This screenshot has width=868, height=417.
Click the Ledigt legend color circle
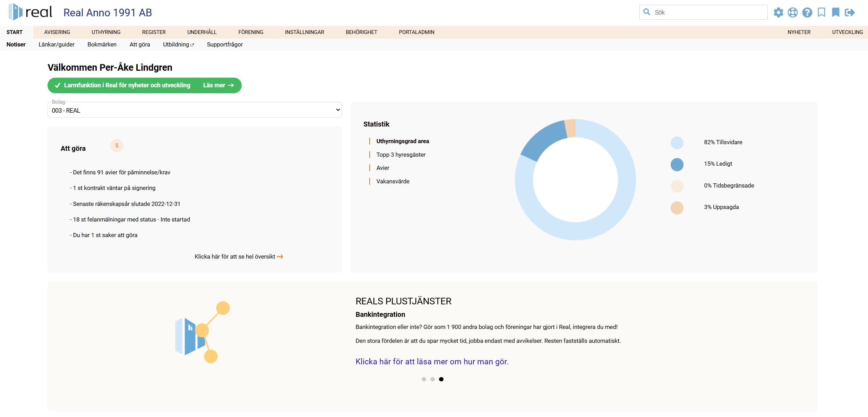pyautogui.click(x=677, y=164)
